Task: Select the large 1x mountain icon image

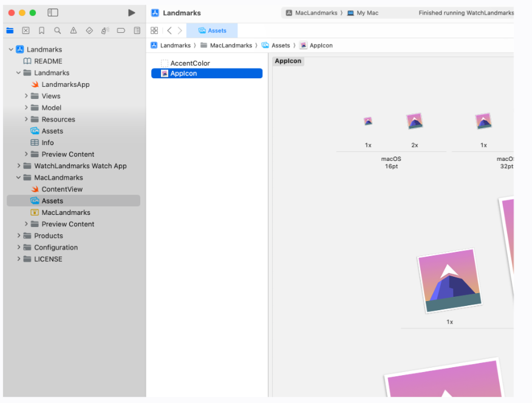Action: pyautogui.click(x=449, y=280)
